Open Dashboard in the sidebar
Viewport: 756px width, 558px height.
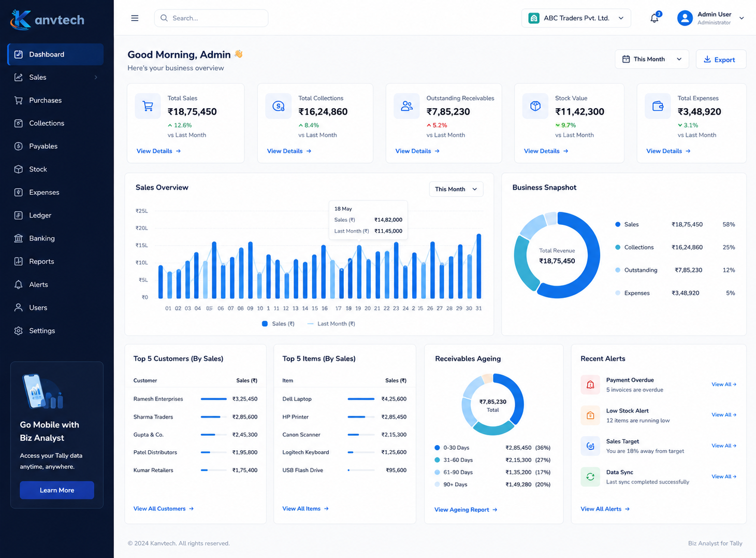(x=55, y=54)
